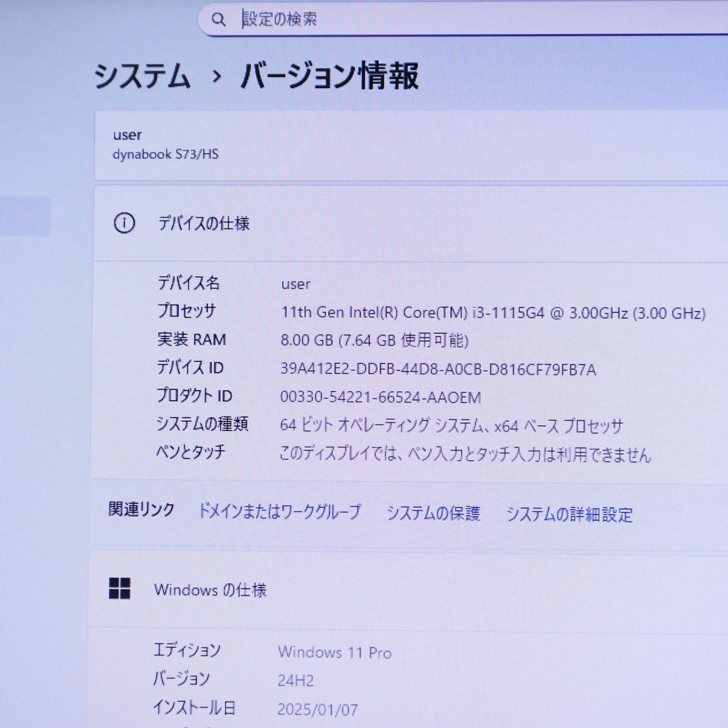Select the Windows 11 Pro edition value
This screenshot has height=728, width=728.
click(335, 652)
